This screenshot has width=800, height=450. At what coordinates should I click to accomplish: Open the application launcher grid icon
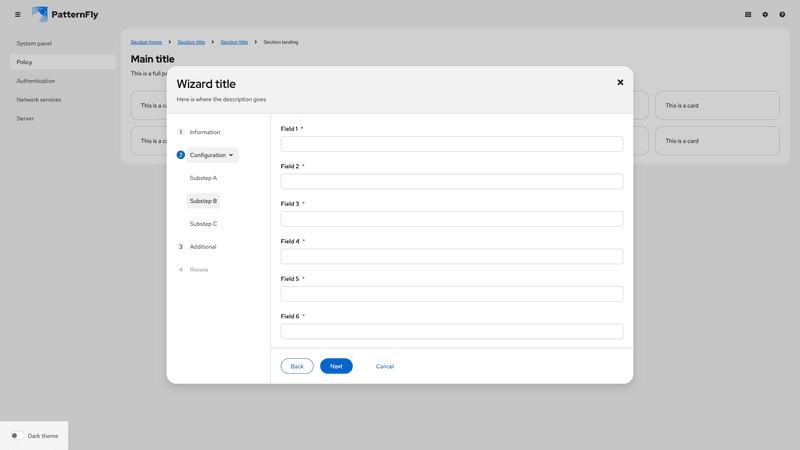748,15
